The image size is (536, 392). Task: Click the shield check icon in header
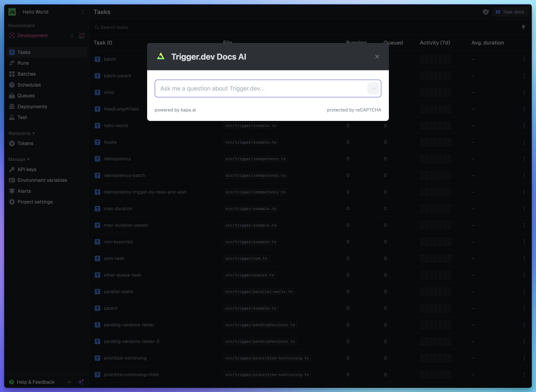[x=486, y=12]
